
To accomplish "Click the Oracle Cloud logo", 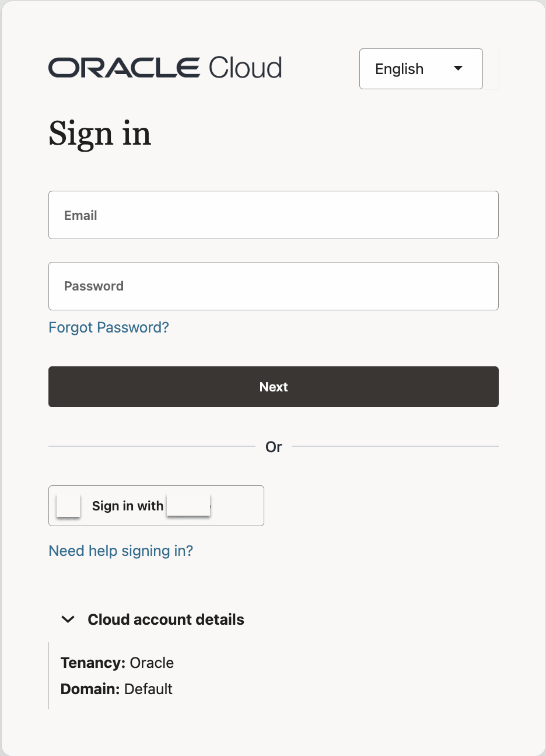I will (x=164, y=68).
